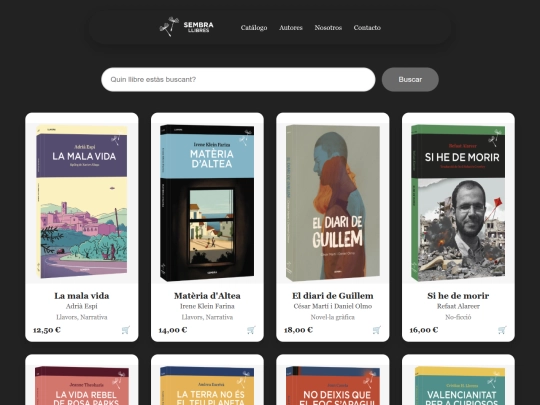Click the 12,50 € price
Viewport: 540px width, 405px height.
coord(47,330)
